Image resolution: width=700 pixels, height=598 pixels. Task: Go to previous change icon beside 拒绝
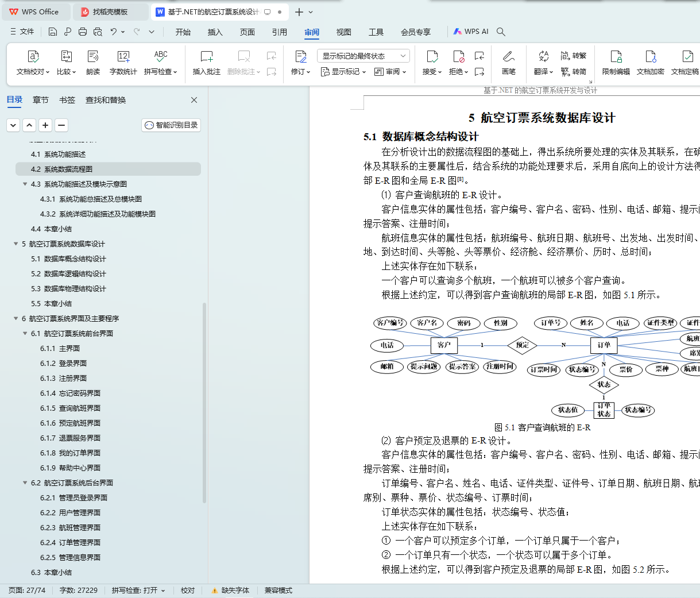479,56
